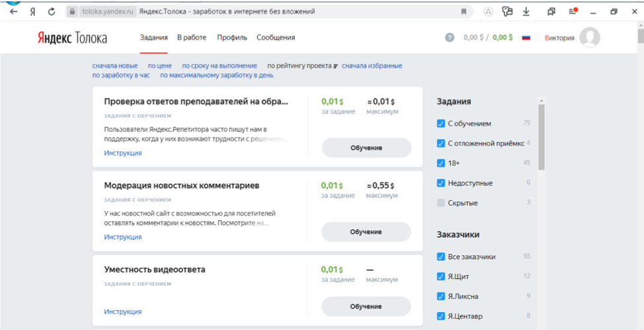Open the 'Сообщения' tab
The height and width of the screenshot is (330, 644).
276,38
